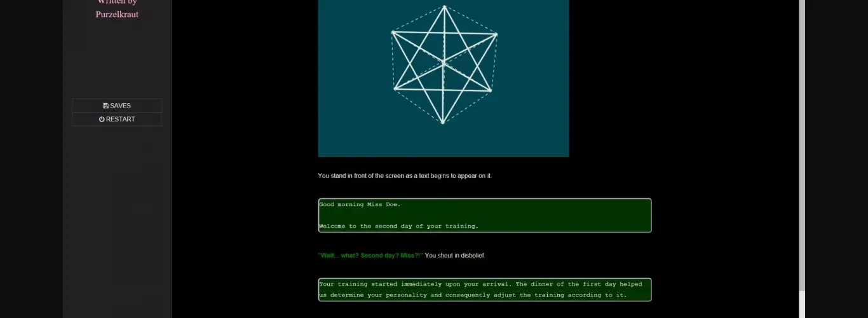Viewport: 868px width, 318px height.
Task: Click the star's upper-right vertex
Action: [x=496, y=34]
